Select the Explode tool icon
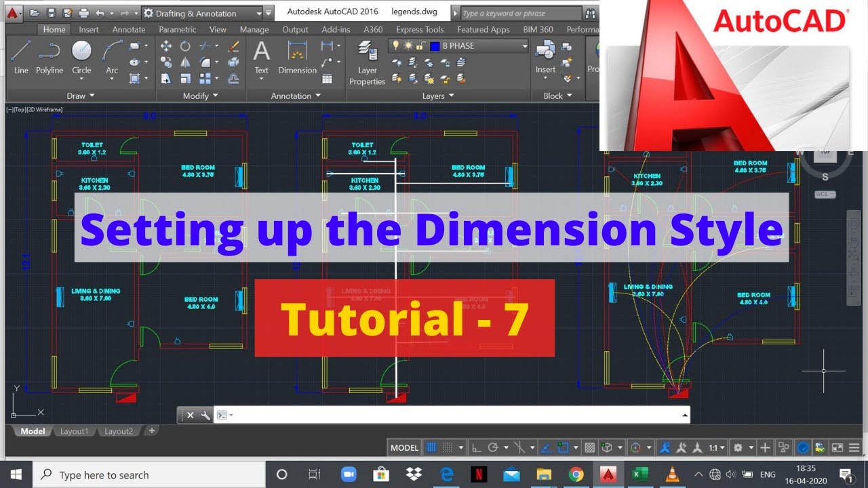 (234, 62)
